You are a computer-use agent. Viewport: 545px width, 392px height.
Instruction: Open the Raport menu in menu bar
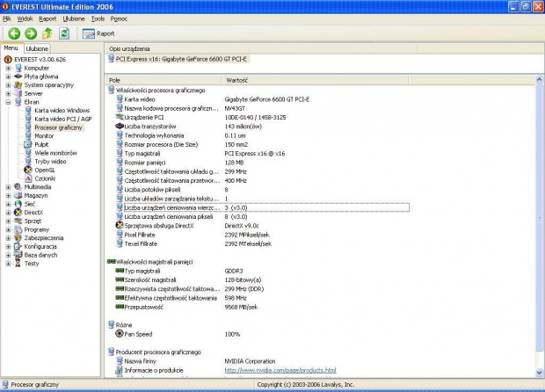pos(47,18)
